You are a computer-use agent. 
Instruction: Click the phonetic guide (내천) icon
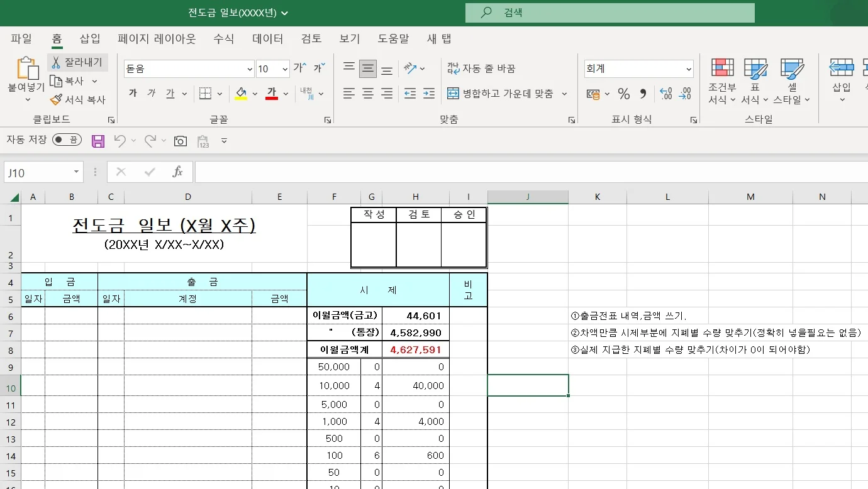click(306, 94)
